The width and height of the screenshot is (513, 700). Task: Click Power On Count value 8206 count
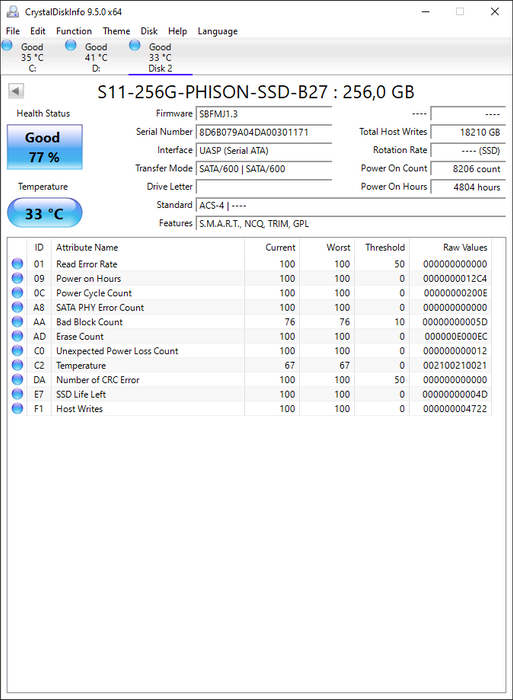pyautogui.click(x=468, y=169)
